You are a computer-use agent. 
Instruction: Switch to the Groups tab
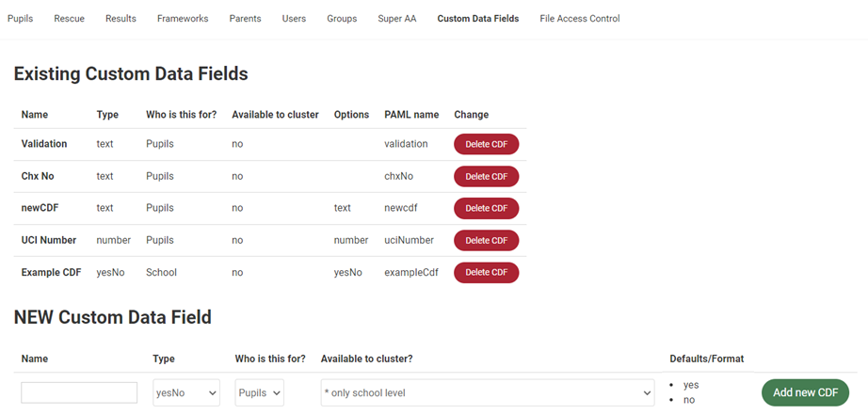[x=342, y=19]
